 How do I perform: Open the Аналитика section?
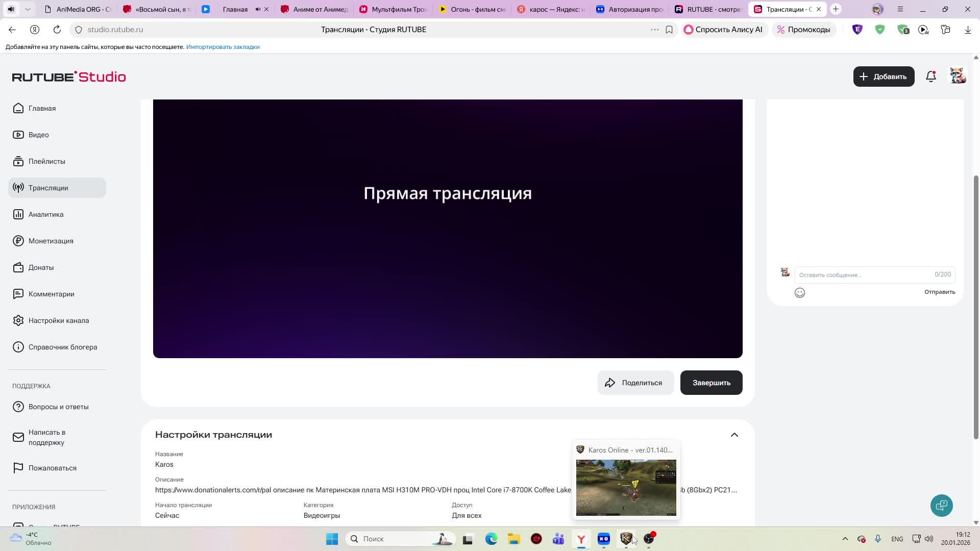(45, 214)
